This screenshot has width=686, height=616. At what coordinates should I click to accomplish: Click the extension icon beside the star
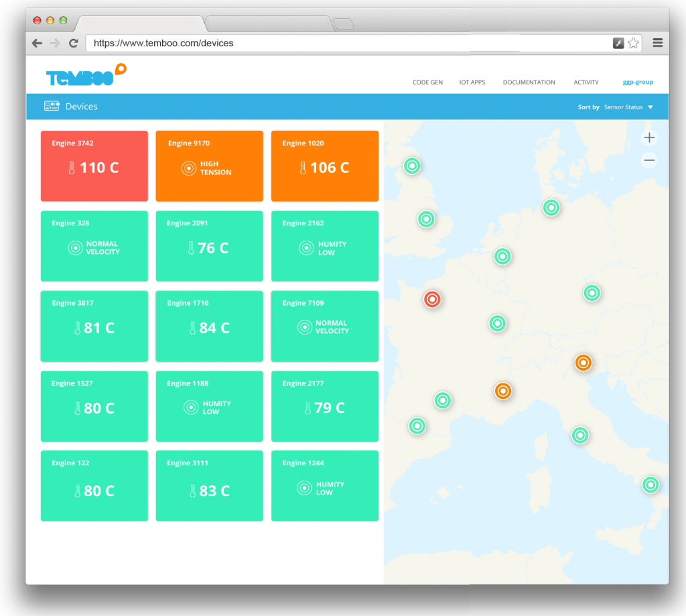618,43
